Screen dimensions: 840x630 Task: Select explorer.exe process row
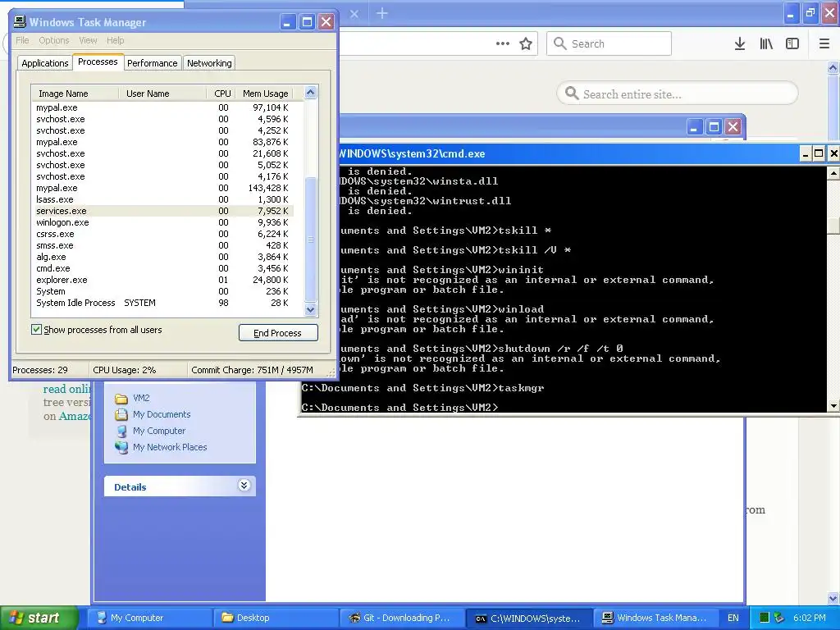pyautogui.click(x=162, y=280)
